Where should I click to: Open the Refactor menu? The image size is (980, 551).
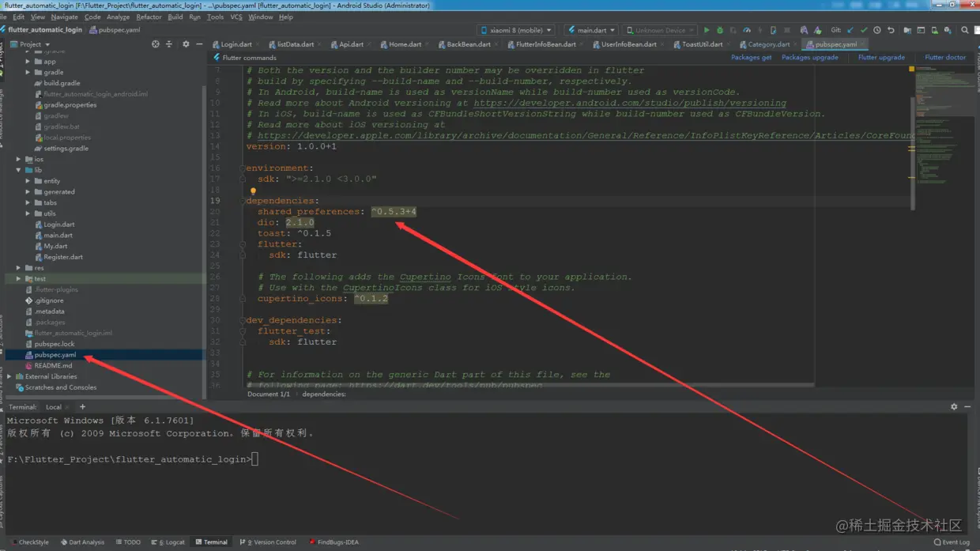tap(149, 17)
